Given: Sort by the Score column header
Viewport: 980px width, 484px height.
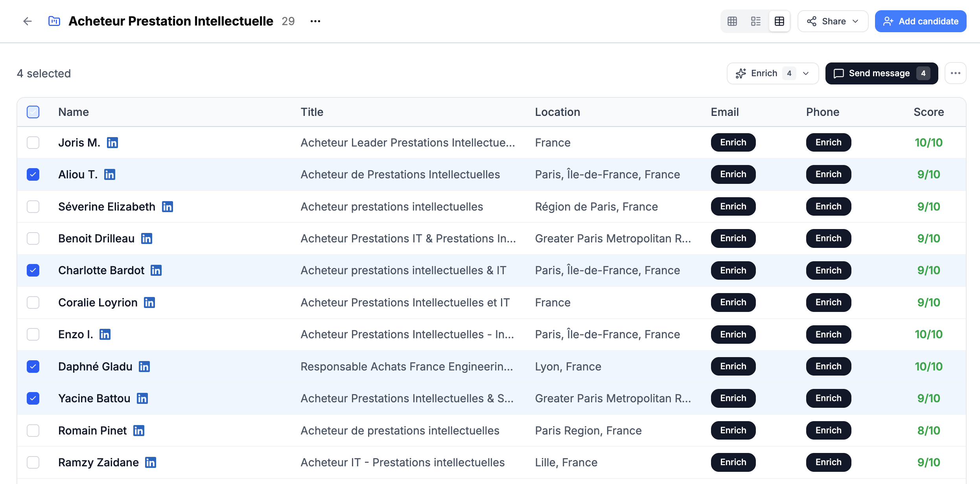Looking at the screenshot, I should click(928, 112).
